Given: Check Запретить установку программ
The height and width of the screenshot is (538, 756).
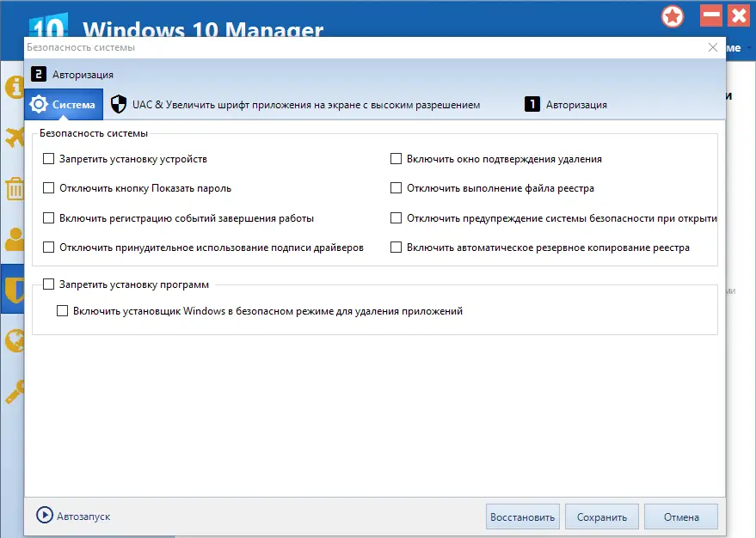Looking at the screenshot, I should tap(49, 284).
